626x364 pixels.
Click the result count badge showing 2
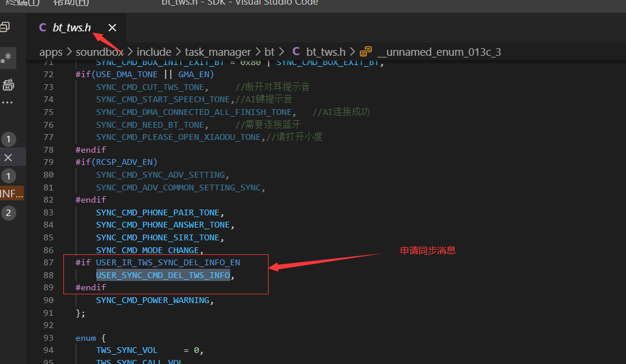click(x=8, y=213)
